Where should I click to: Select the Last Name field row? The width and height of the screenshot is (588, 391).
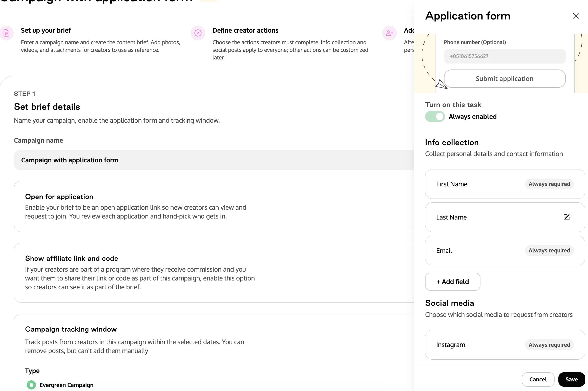coord(505,217)
